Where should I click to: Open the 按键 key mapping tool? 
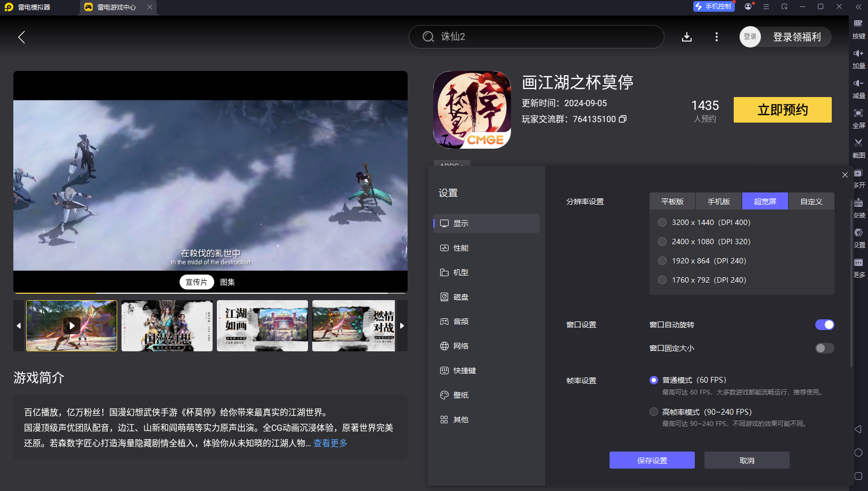(x=858, y=29)
